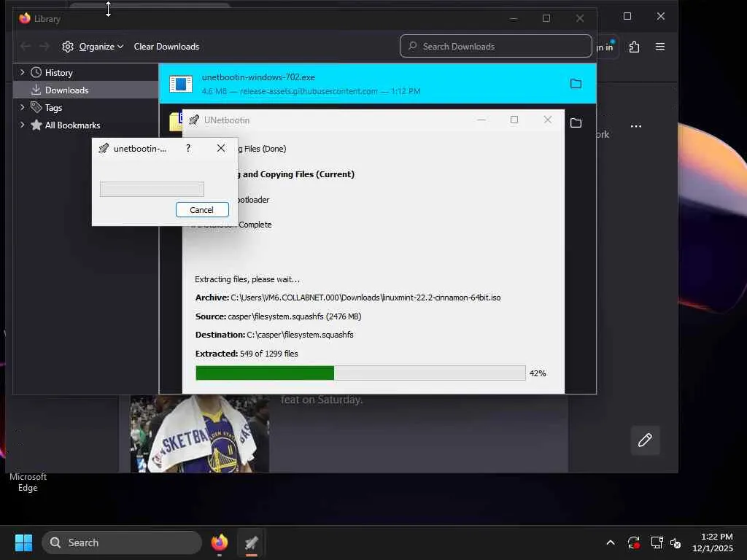This screenshot has height=560, width=747.
Task: Click the sync status tray icon
Action: [x=634, y=542]
